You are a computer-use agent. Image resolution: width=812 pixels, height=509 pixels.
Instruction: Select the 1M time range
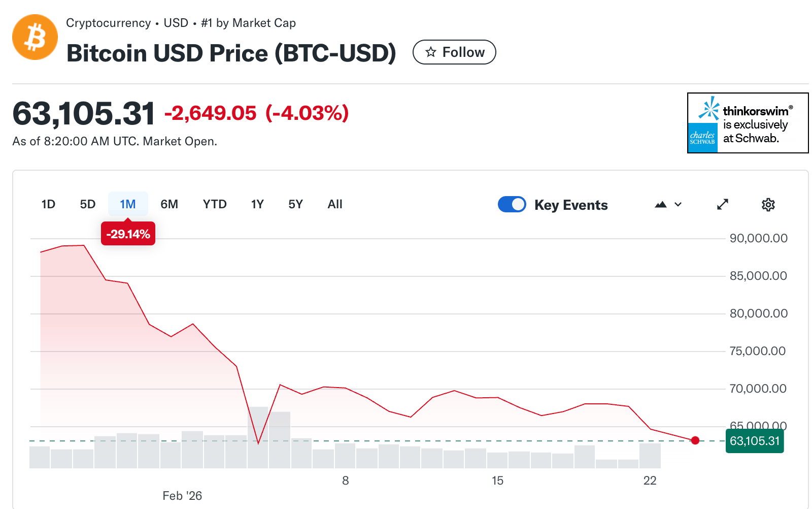(x=128, y=204)
